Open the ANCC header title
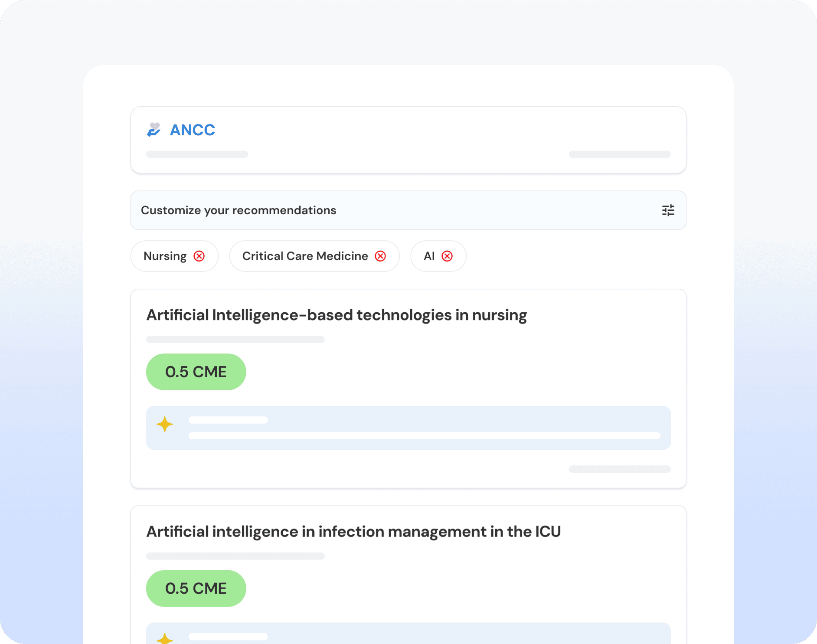This screenshot has width=817, height=644. point(192,130)
